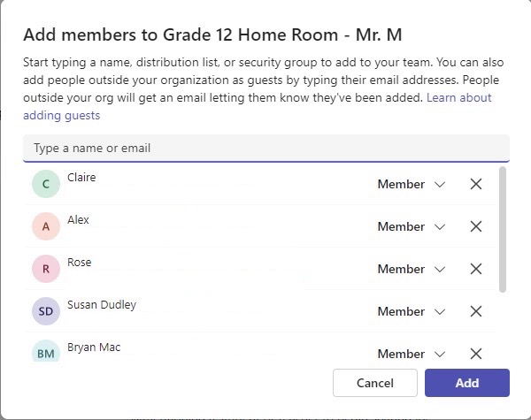The height and width of the screenshot is (420, 531).
Task: Expand Bryan Mac's role dropdown
Action: click(x=412, y=354)
